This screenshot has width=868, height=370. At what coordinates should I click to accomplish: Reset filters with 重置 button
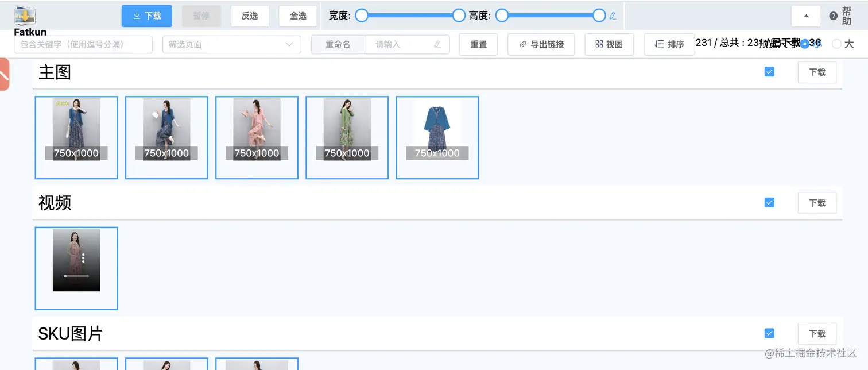click(478, 44)
